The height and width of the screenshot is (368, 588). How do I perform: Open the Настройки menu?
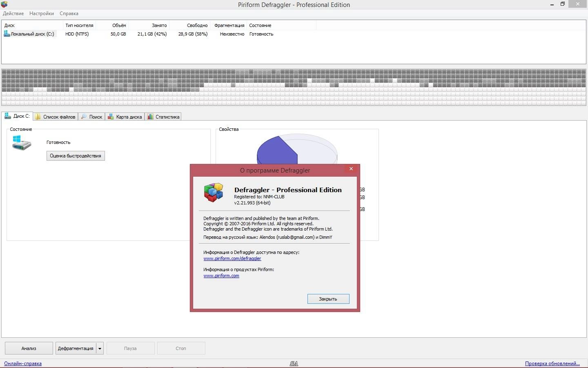[x=42, y=13]
